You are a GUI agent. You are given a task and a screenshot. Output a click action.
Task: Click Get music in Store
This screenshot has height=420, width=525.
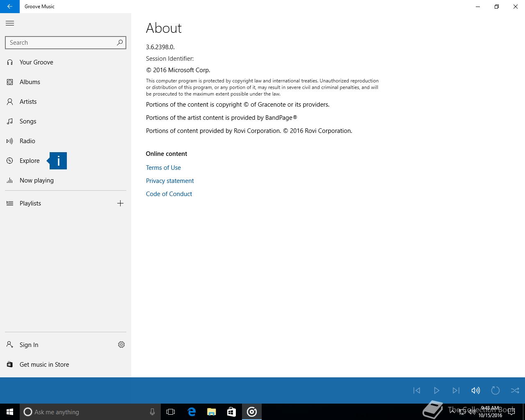click(66, 365)
